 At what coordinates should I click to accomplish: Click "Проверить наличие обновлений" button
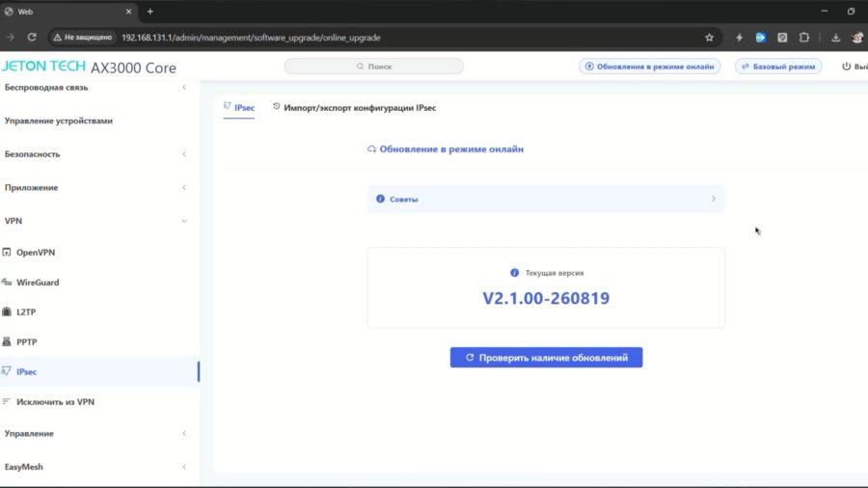(546, 358)
